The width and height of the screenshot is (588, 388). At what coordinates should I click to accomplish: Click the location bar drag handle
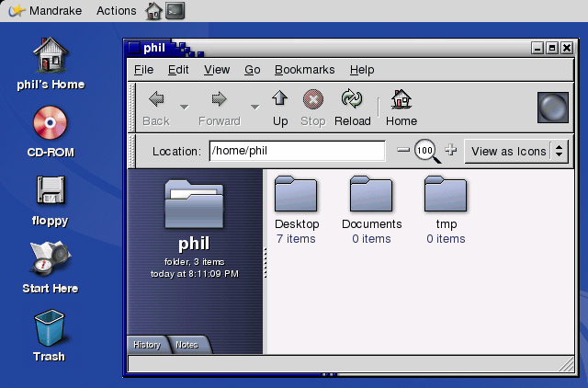tap(131, 151)
